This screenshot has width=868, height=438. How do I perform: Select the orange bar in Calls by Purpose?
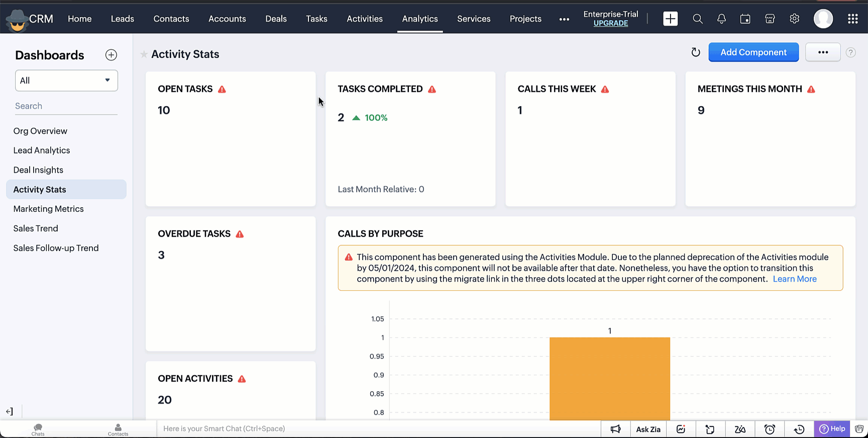[x=610, y=379]
